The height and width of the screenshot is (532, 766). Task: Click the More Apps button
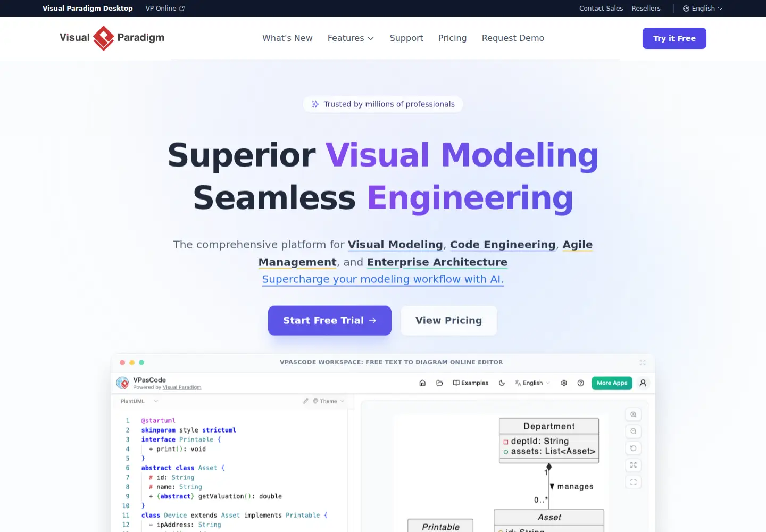(612, 383)
